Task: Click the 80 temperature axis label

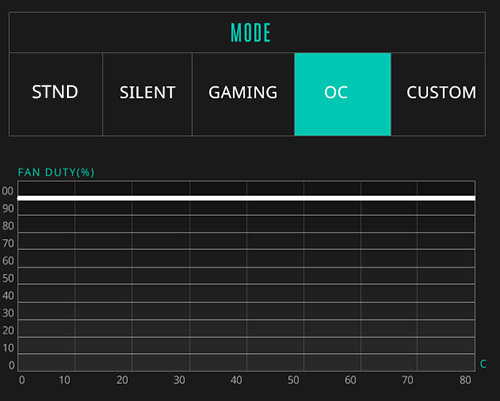Action: coord(465,380)
